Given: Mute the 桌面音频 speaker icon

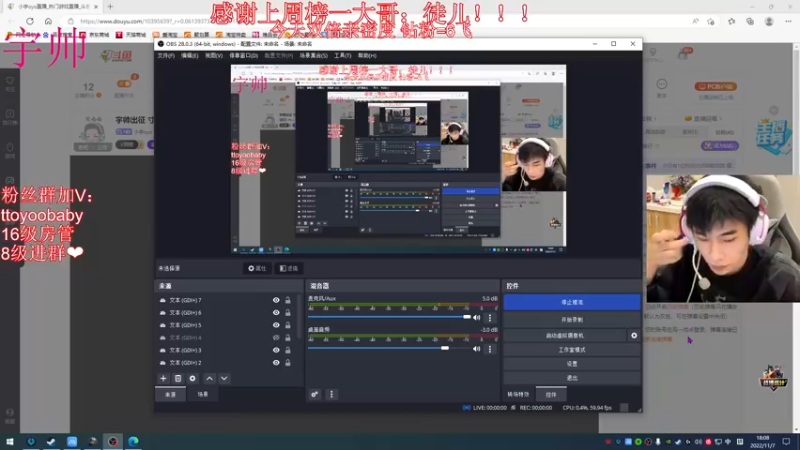Looking at the screenshot, I should [x=477, y=349].
